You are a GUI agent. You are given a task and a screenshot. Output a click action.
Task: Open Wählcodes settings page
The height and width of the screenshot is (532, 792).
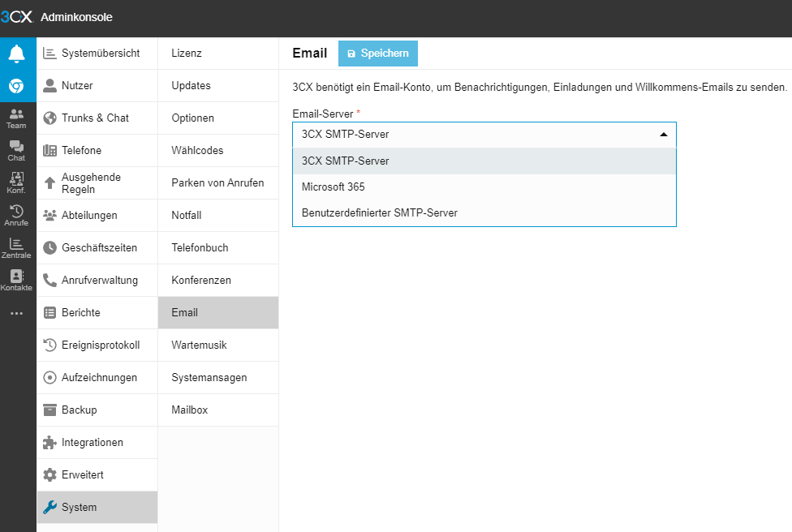click(x=218, y=150)
